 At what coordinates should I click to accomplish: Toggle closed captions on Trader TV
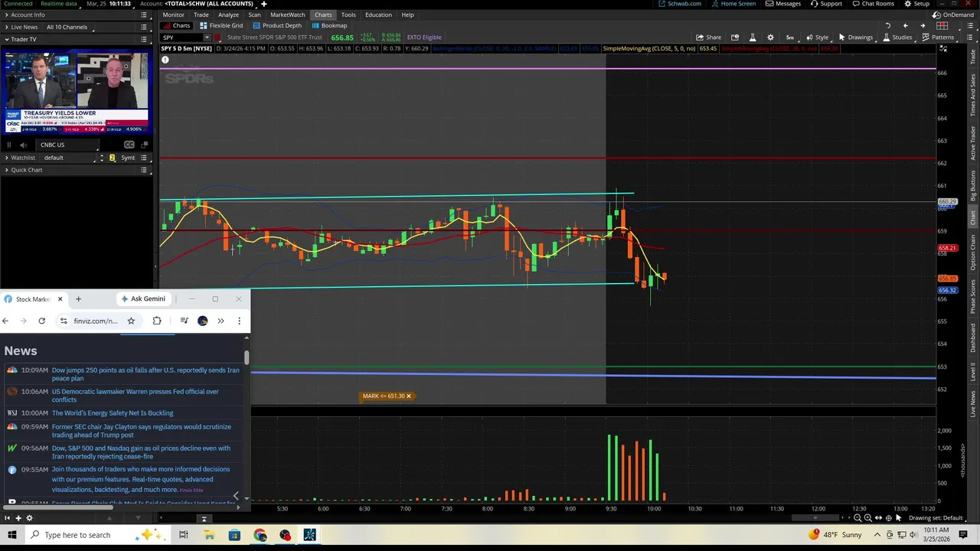[129, 145]
